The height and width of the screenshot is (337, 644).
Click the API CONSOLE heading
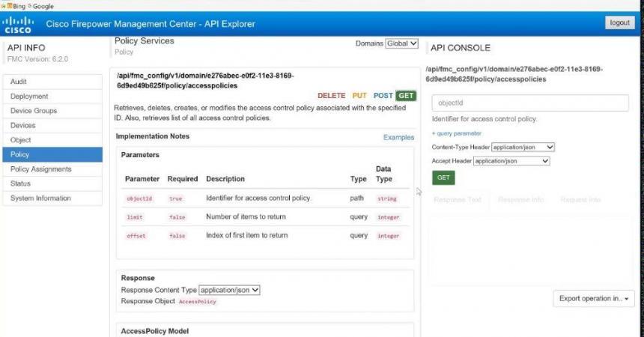[461, 48]
